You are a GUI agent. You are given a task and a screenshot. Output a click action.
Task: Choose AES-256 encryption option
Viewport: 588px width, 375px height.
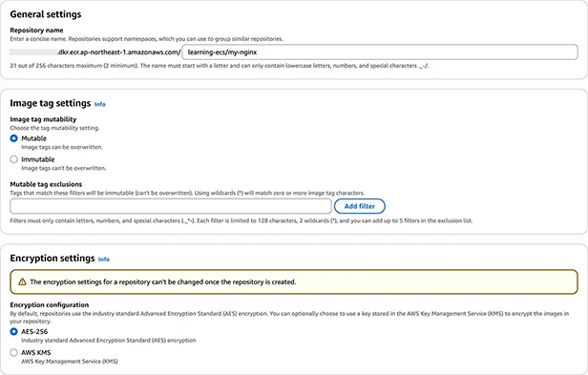pos(14,331)
